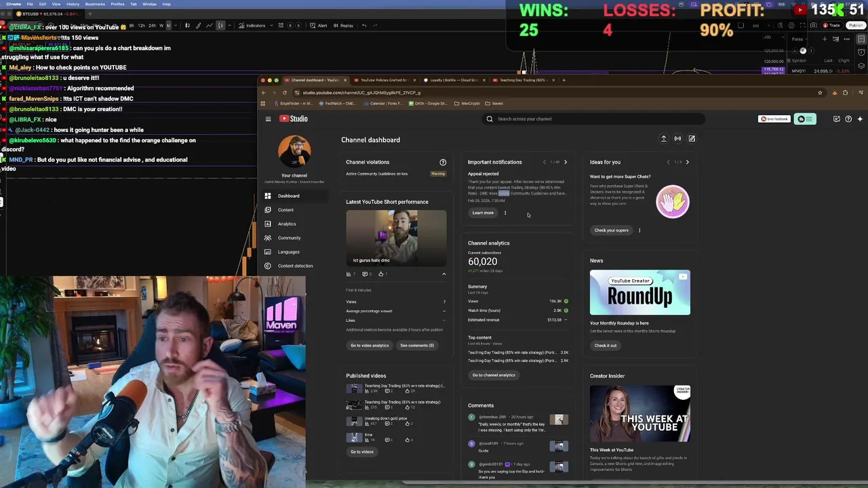
Task: Open the Maven bookmarks folder
Action: point(494,103)
